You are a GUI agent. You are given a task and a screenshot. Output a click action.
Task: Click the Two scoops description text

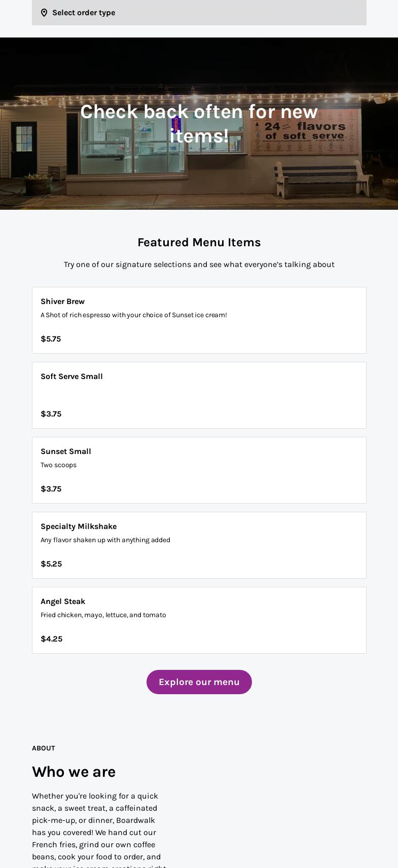click(58, 465)
